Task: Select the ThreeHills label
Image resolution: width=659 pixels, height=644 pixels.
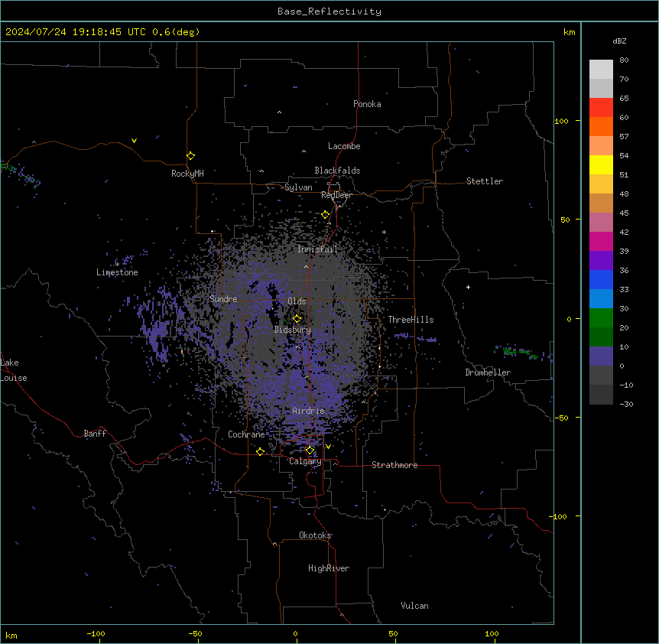Action: (411, 320)
